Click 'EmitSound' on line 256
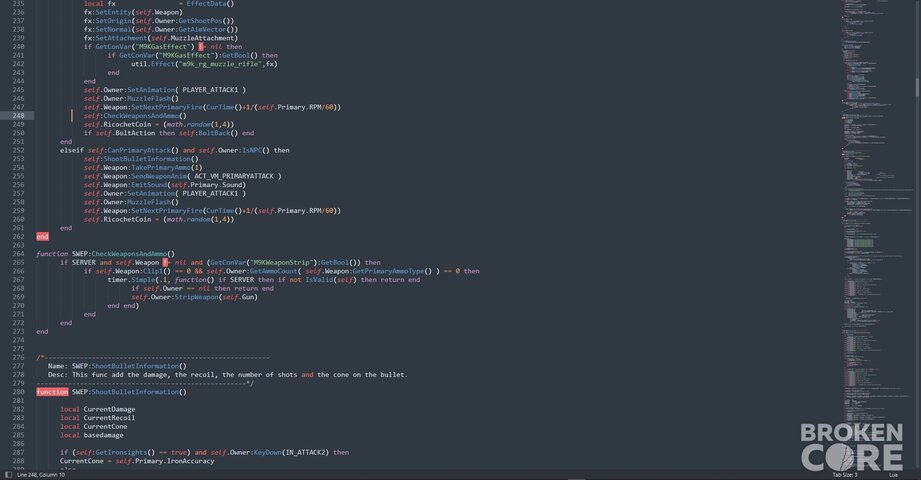Viewport: 921px width, 480px height. click(x=149, y=185)
